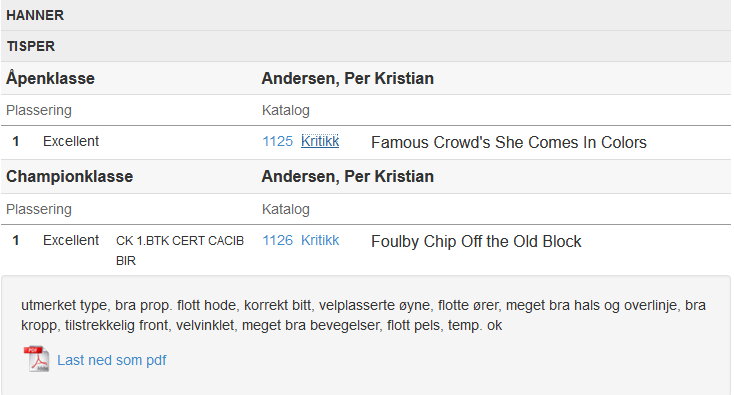Open Kritikk link for catalog 1125
734x395 pixels.
[320, 141]
